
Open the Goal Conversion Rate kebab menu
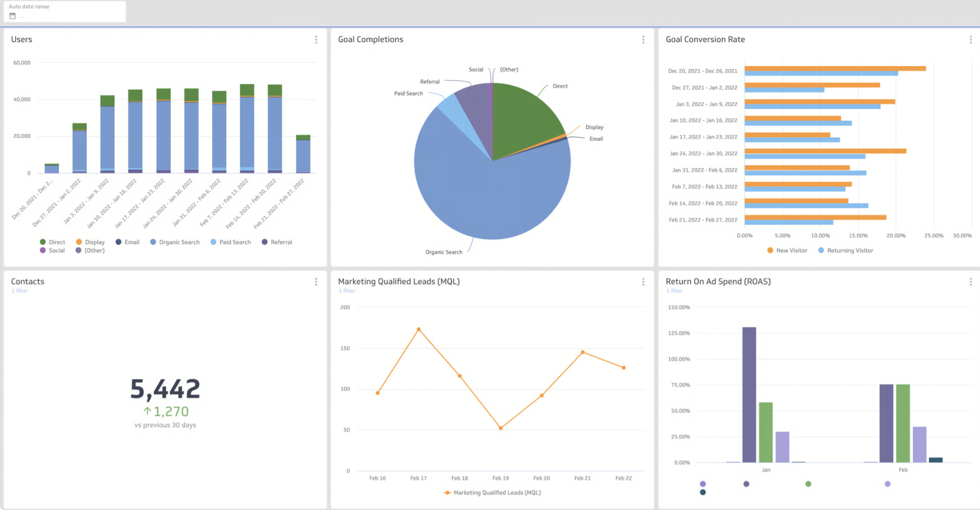coord(970,40)
